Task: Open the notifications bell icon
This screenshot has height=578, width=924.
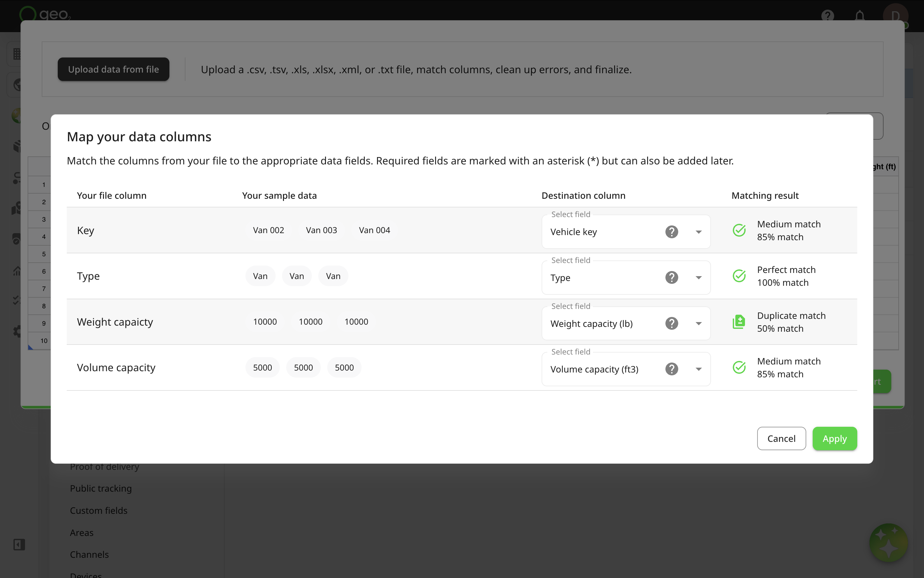Action: pyautogui.click(x=860, y=16)
